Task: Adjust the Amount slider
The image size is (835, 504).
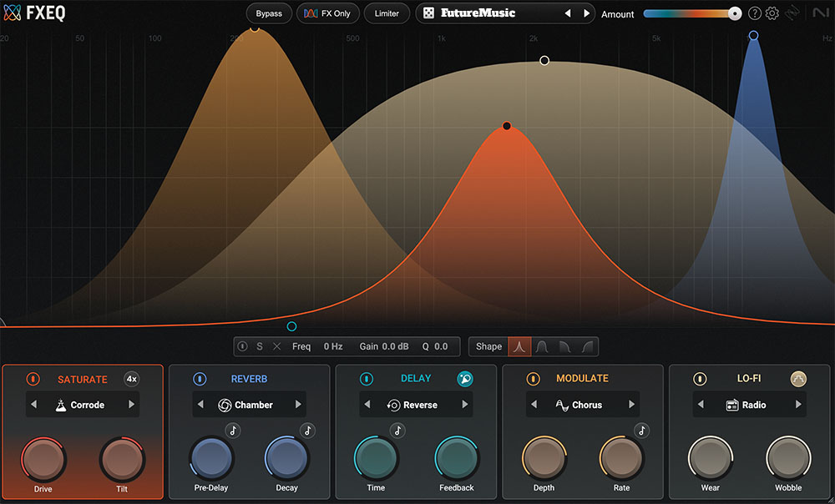Action: (735, 13)
